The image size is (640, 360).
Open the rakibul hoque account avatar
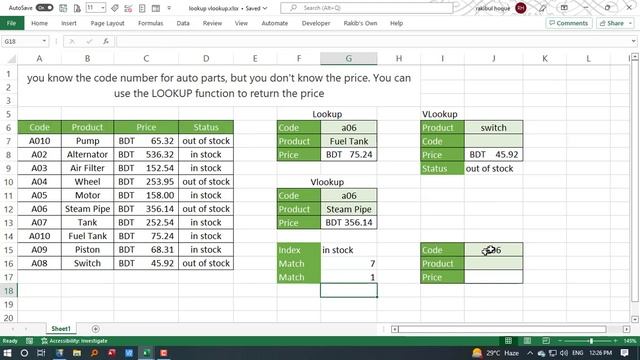click(x=520, y=8)
